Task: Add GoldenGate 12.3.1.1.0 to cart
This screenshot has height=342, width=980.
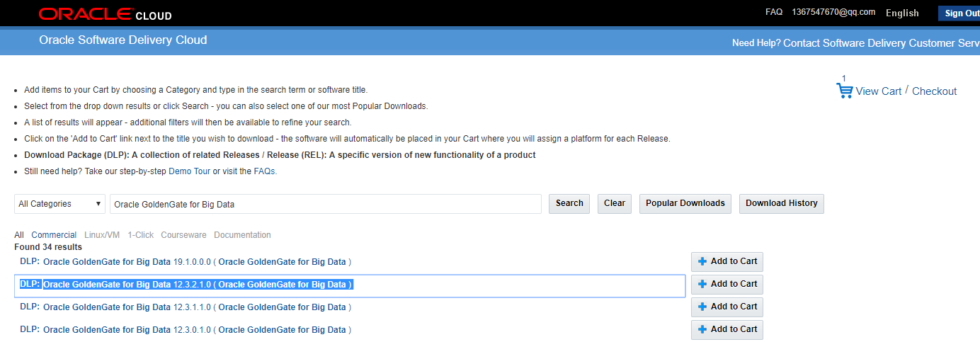Action: [727, 307]
